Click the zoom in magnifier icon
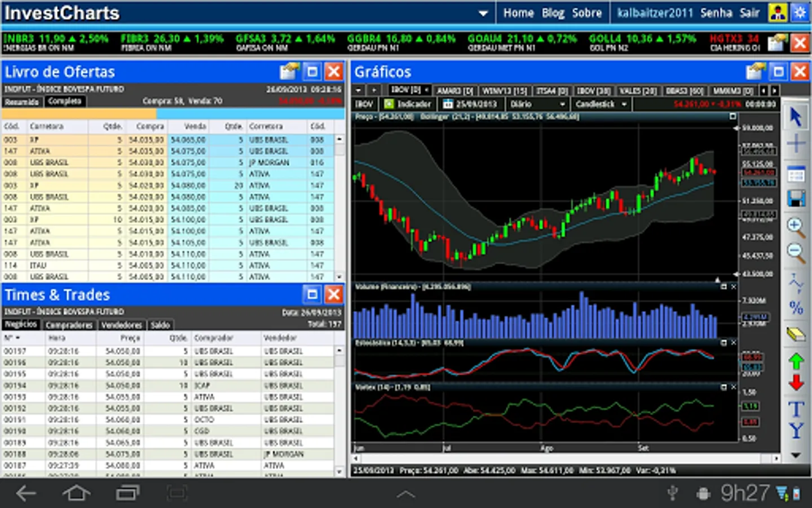This screenshot has width=812, height=508. (796, 226)
